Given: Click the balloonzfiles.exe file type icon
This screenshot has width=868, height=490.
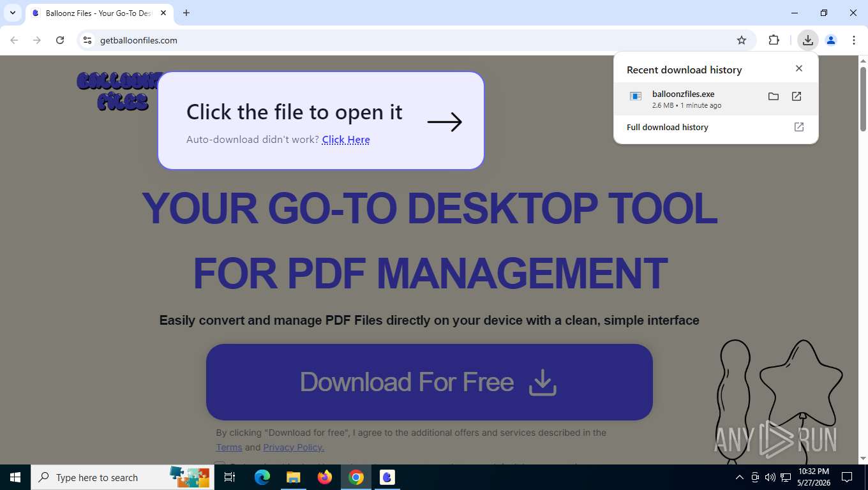Looking at the screenshot, I should (636, 96).
